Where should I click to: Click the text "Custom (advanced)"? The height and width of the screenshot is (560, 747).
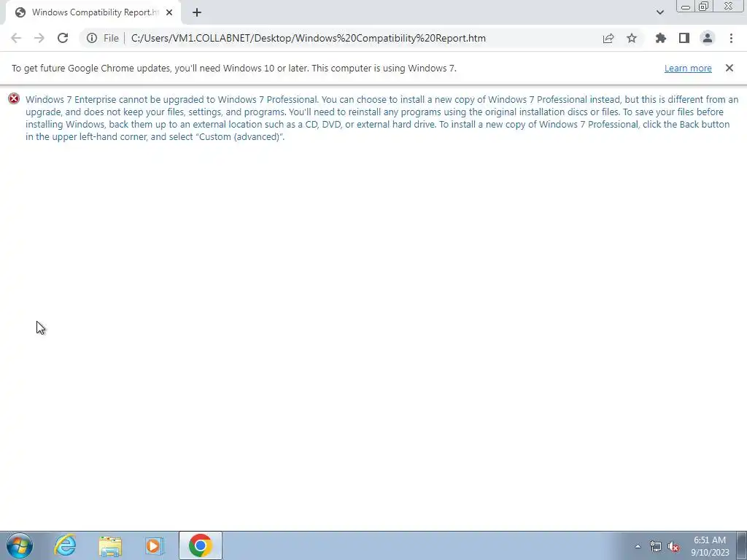click(x=239, y=136)
